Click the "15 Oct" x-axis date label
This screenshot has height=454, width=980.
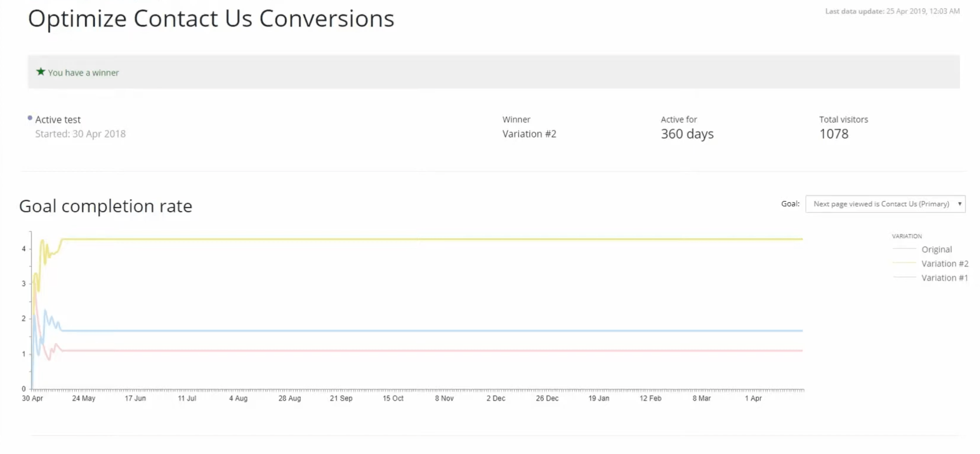point(393,399)
